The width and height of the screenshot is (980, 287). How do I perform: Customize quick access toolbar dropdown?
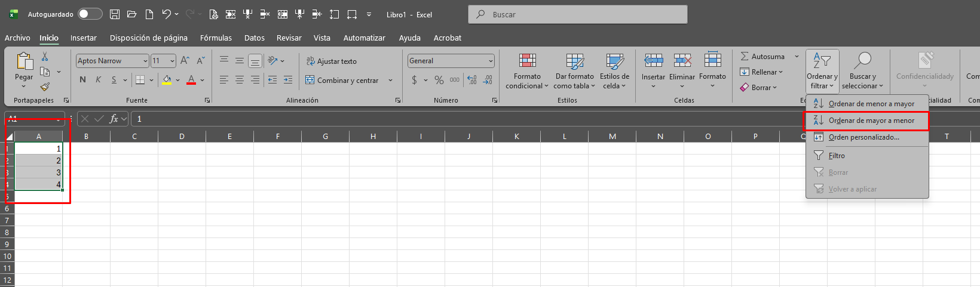tap(369, 14)
